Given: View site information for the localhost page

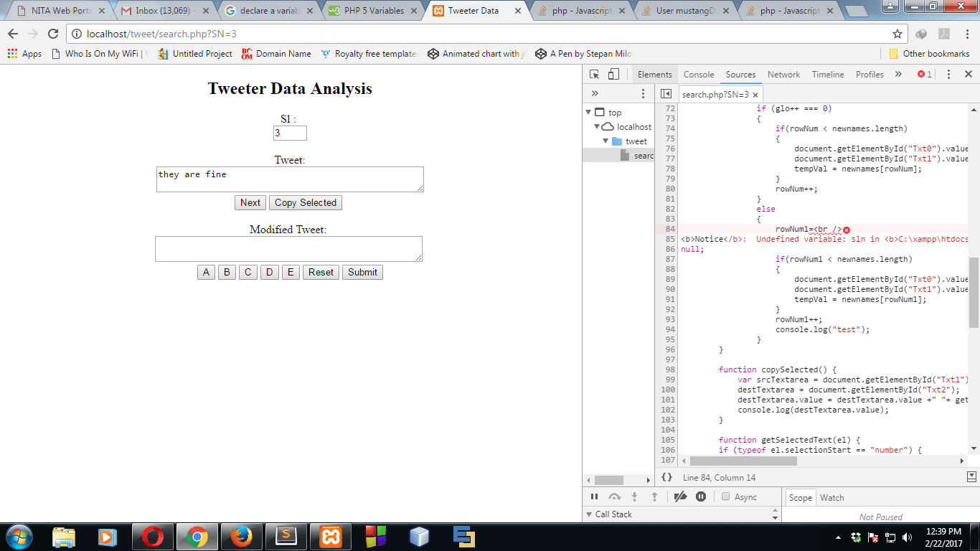Looking at the screenshot, I should point(76,34).
